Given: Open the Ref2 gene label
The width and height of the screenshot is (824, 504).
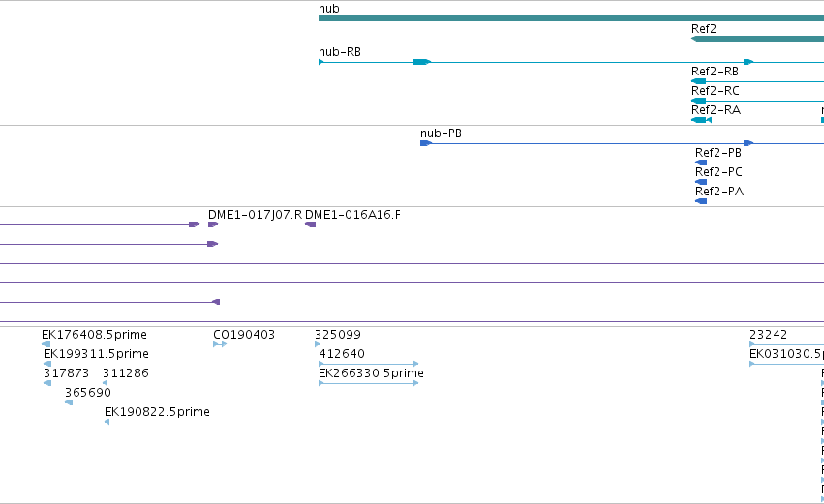Looking at the screenshot, I should [x=704, y=29].
